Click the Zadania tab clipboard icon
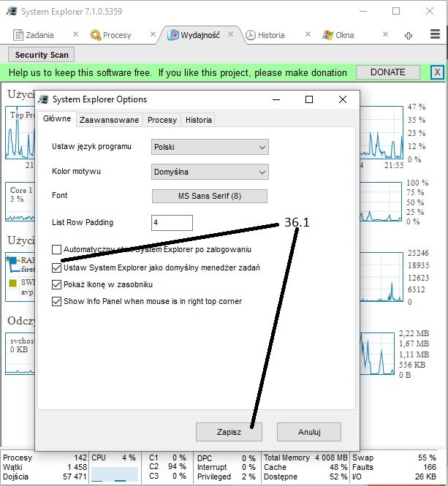448x486 pixels. tap(18, 35)
